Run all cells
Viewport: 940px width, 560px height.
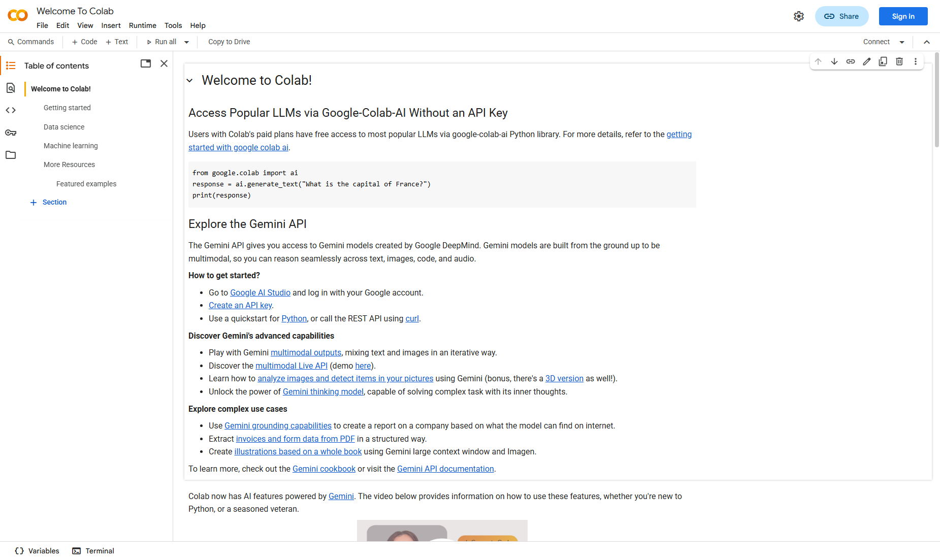(161, 42)
